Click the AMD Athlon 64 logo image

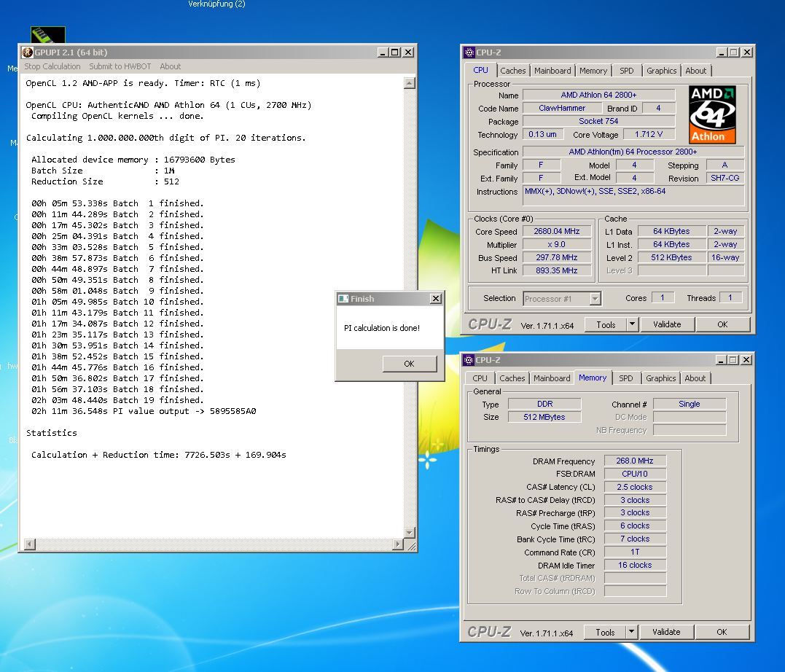point(712,114)
